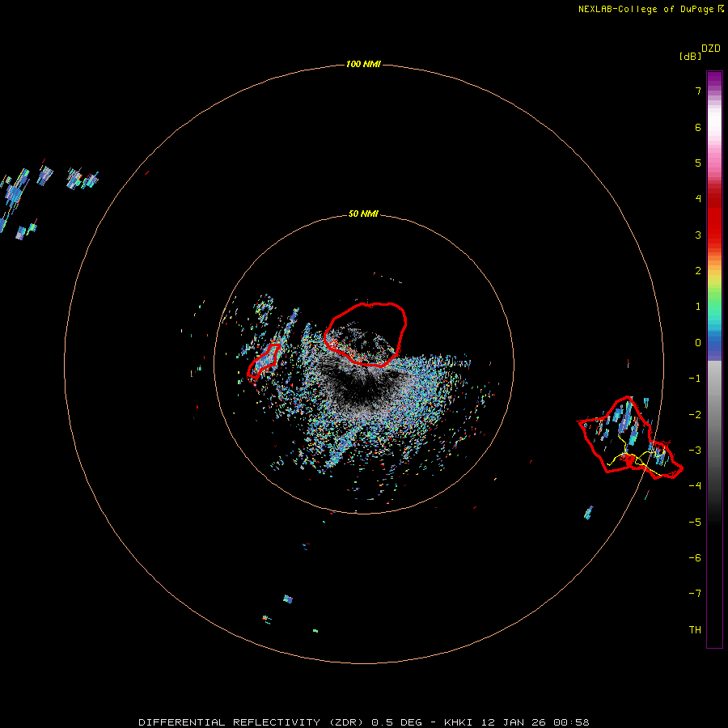The image size is (728, 728).
Task: Click the TH threshold label on legend
Action: point(695,630)
